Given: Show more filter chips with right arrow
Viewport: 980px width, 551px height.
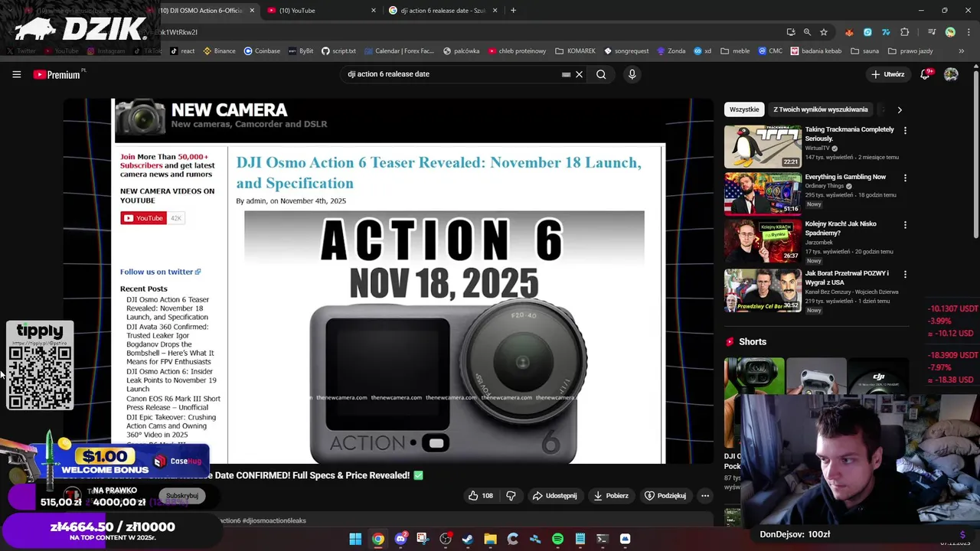Looking at the screenshot, I should (900, 109).
